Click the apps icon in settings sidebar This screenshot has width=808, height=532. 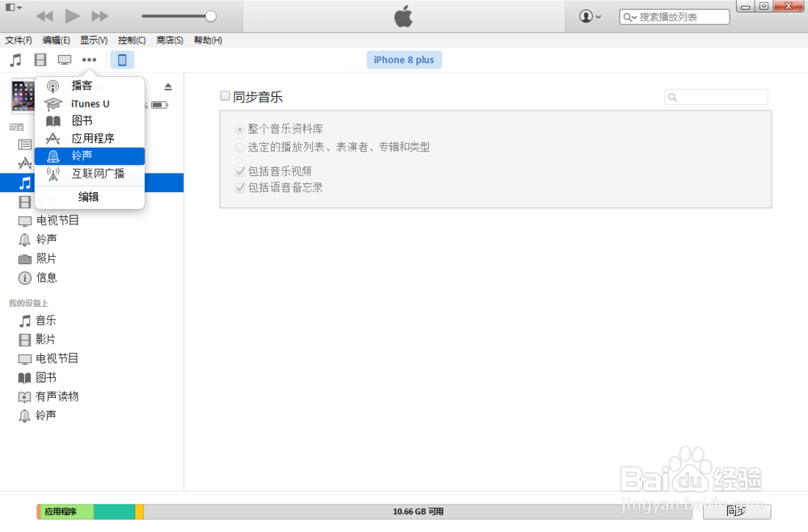(x=25, y=164)
